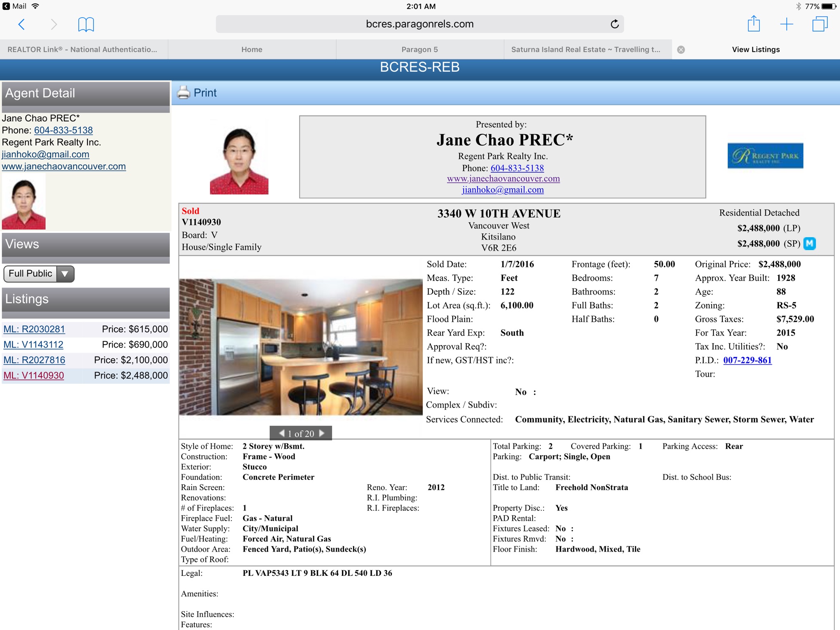Open the Safari bookmarks book icon

(86, 24)
